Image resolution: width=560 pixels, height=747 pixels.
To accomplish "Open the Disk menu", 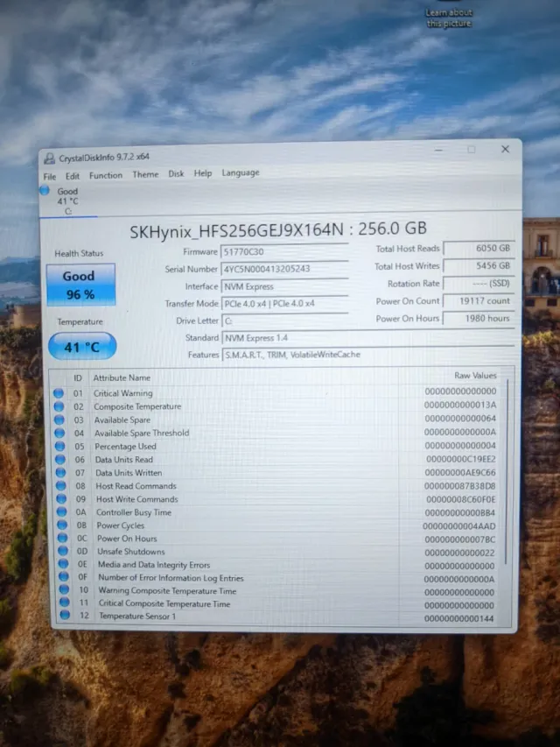I will 176,174.
